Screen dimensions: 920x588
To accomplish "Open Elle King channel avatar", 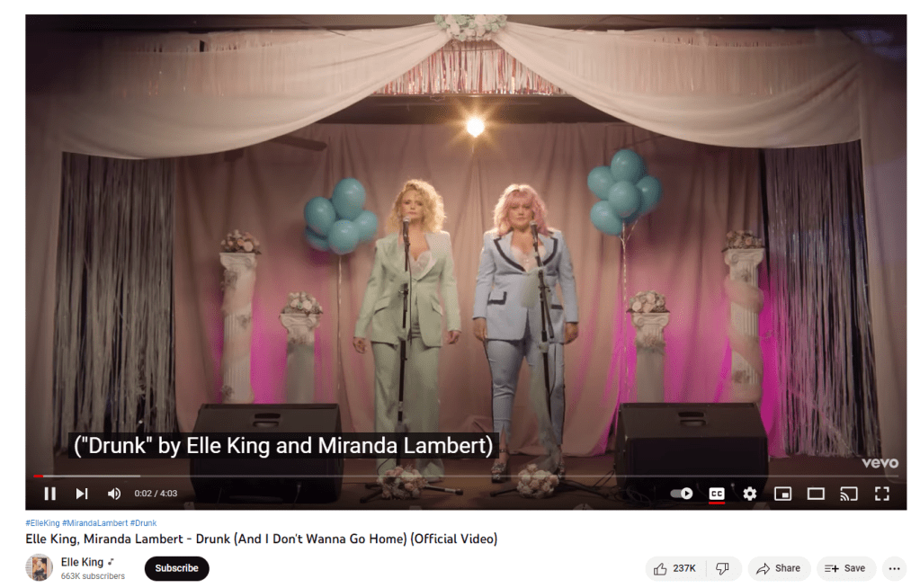I will click(x=39, y=567).
